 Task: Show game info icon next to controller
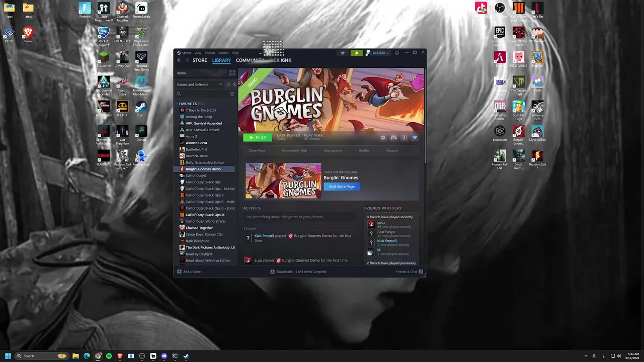(x=404, y=137)
